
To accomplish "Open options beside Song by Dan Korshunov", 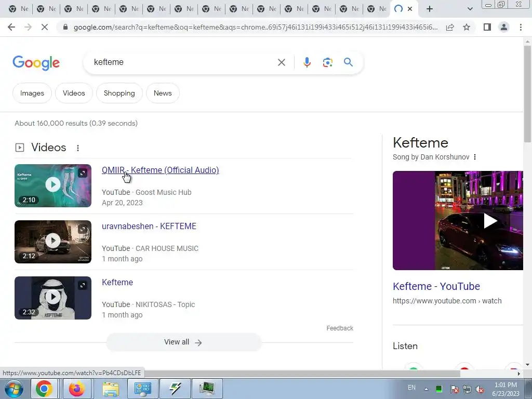I will pos(475,157).
